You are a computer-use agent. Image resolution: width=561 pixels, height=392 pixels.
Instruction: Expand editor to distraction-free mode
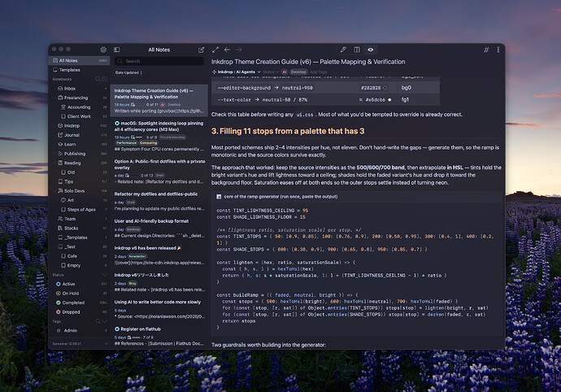[x=215, y=50]
